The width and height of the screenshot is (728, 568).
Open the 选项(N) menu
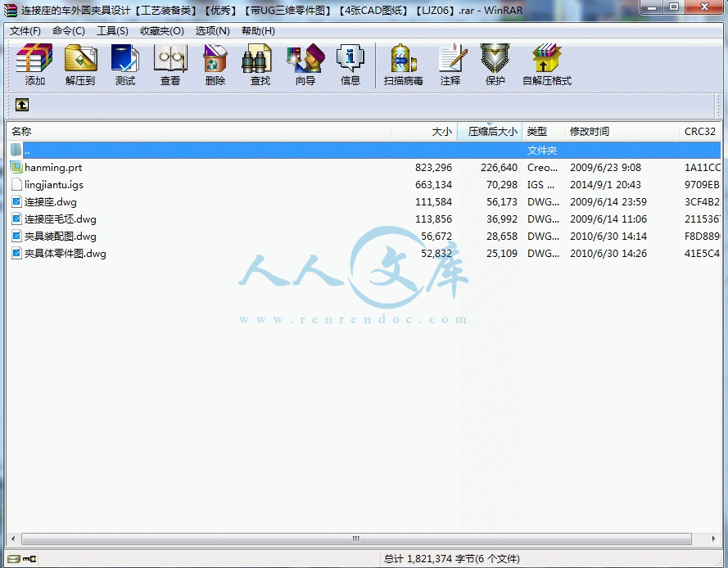pos(212,31)
